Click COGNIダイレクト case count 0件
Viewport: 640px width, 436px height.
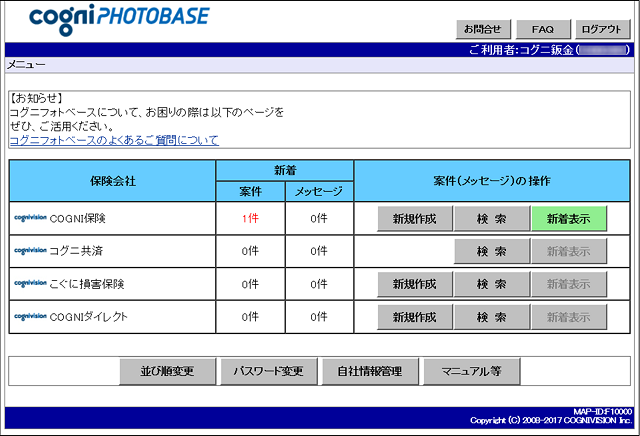250,316
